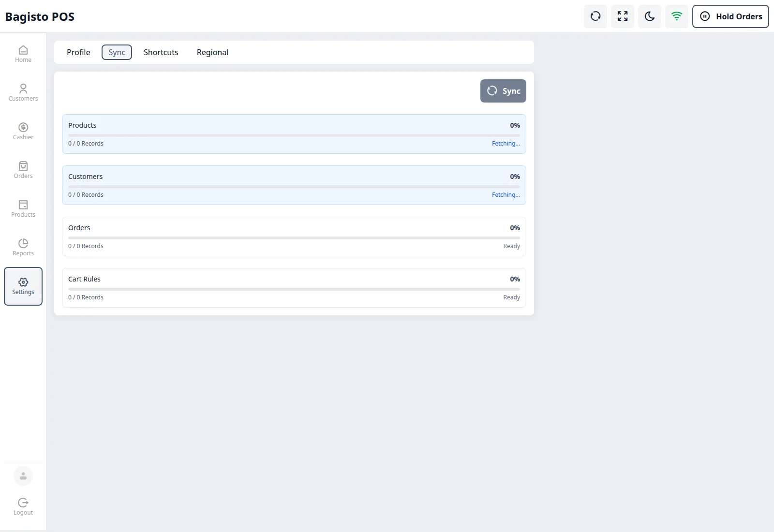Click Fetching... status in Products card

click(506, 144)
